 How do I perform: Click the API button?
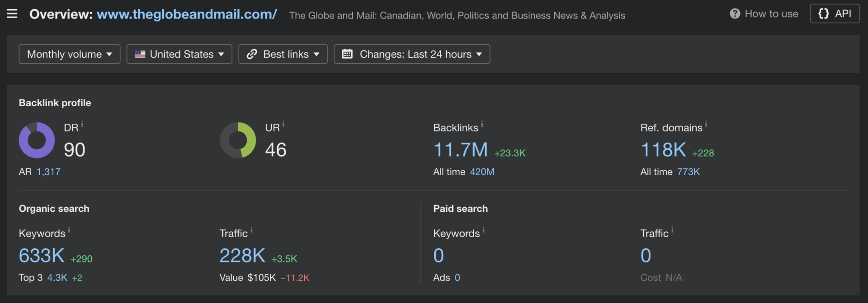pyautogui.click(x=835, y=14)
